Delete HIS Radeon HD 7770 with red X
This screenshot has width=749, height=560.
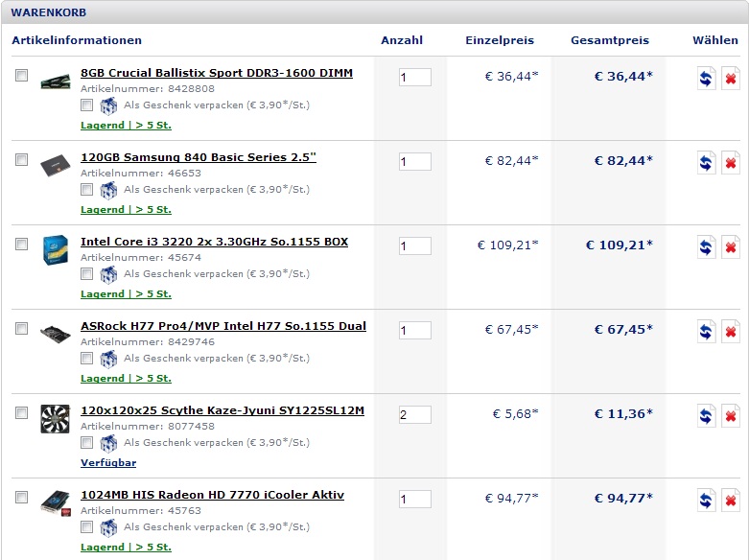731,501
